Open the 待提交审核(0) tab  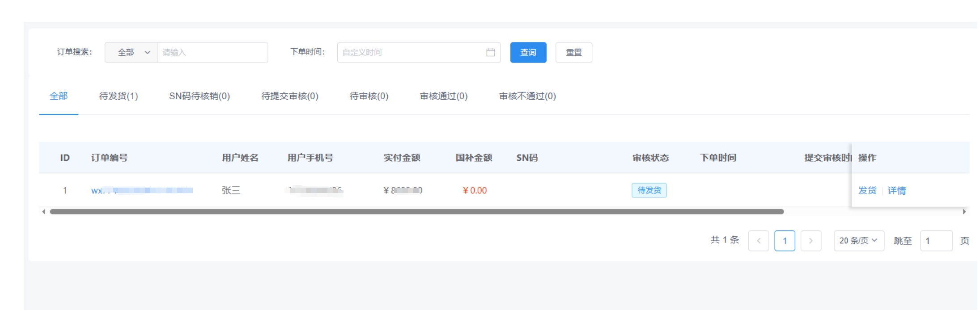coord(289,96)
